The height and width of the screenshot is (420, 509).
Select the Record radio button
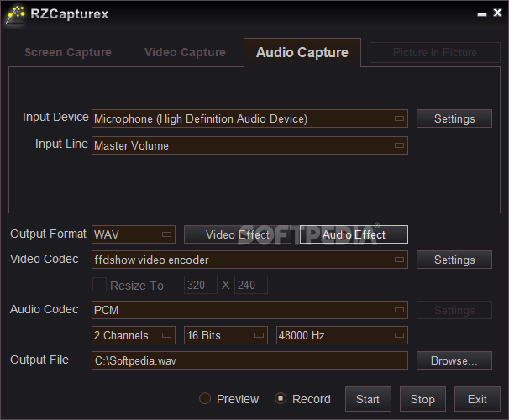[x=281, y=398]
